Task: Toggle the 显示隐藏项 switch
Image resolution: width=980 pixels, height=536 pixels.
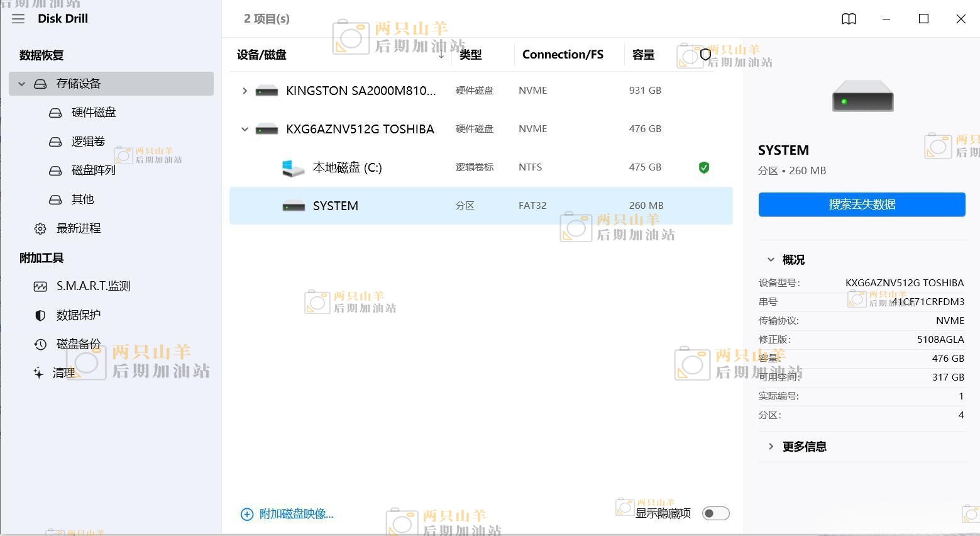Action: (715, 513)
